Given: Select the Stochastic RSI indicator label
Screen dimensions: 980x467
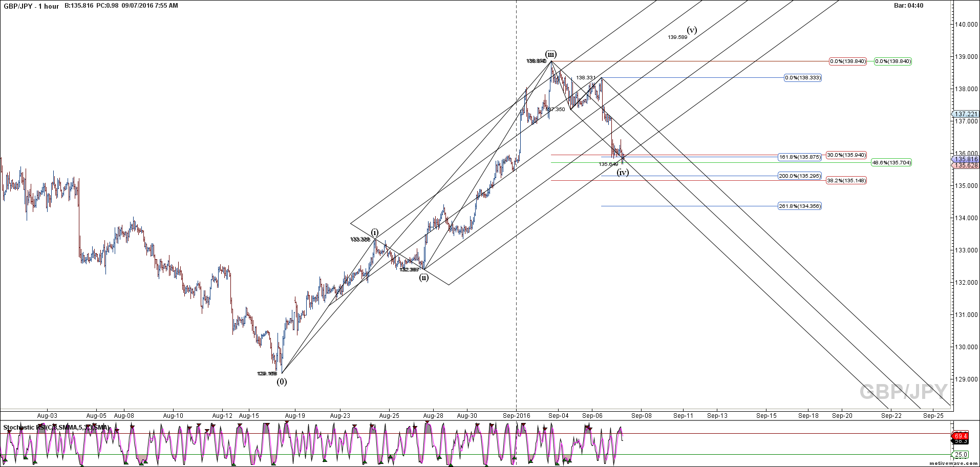Looking at the screenshot, I should (55, 428).
